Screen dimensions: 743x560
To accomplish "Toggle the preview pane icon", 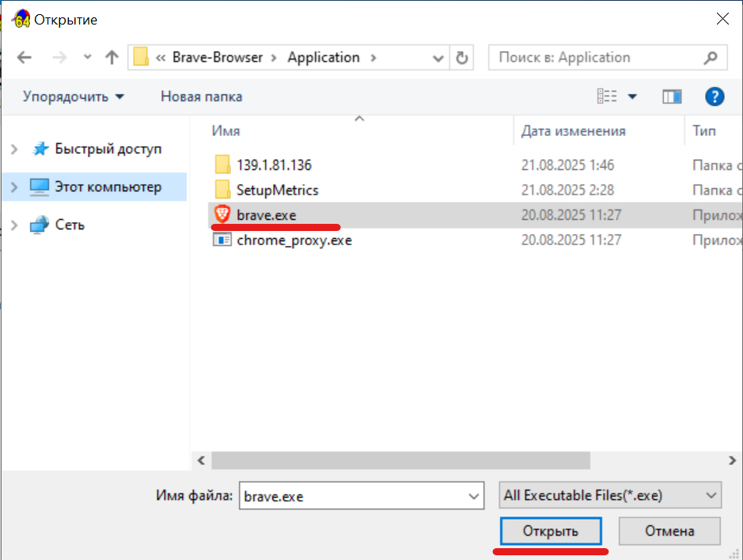I will (x=672, y=96).
